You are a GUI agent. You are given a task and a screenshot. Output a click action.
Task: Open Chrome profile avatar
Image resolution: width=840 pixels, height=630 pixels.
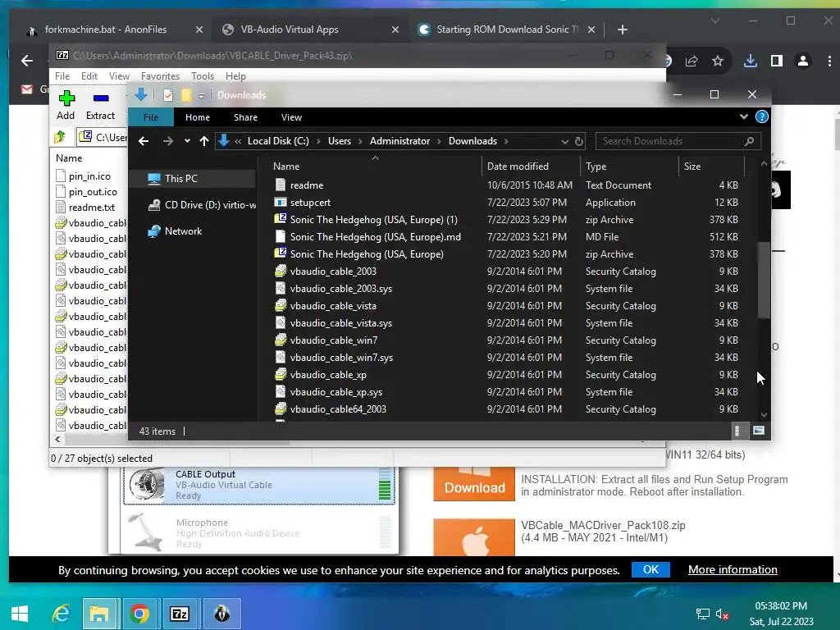[x=802, y=61]
